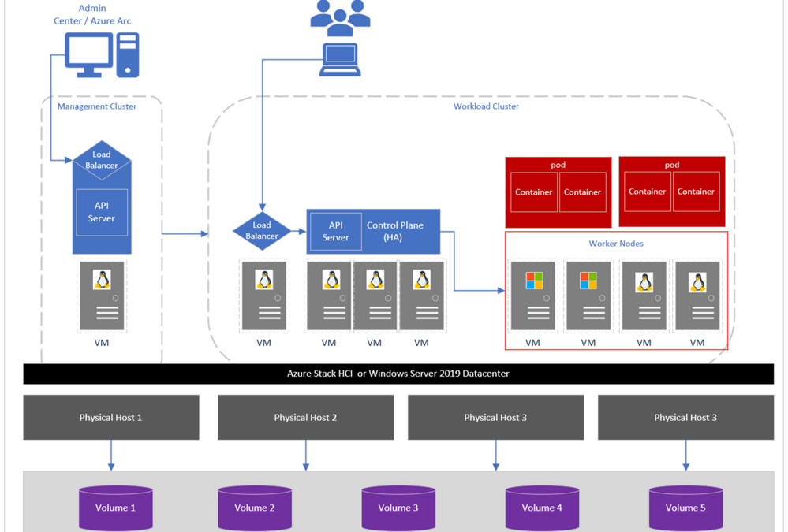Select the Workload Cluster Load Balancer diamond
This screenshot has height=532, width=788.
(262, 231)
